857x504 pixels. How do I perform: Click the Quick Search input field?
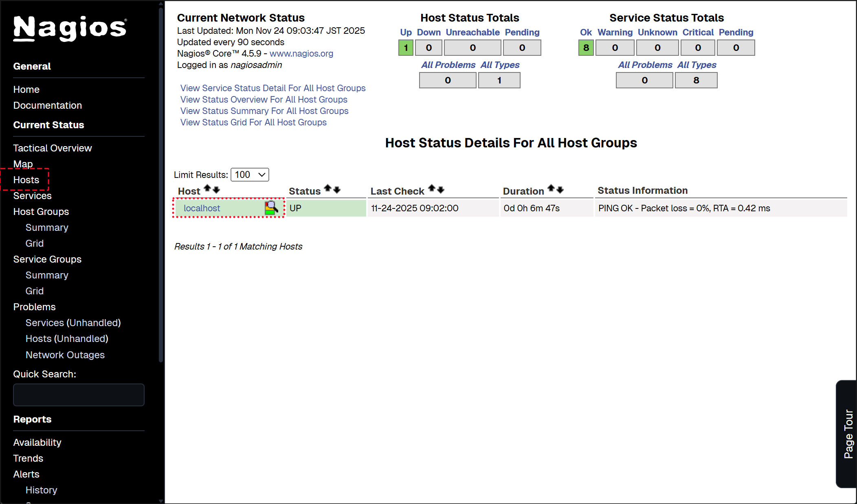pos(79,395)
